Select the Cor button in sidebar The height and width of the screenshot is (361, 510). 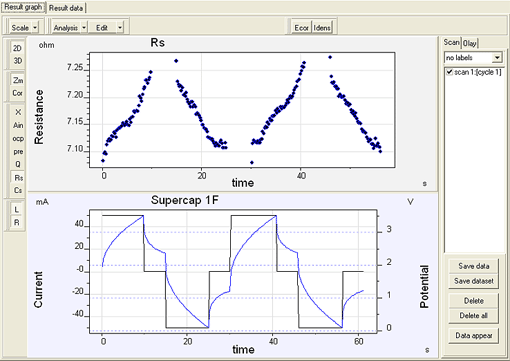click(x=17, y=93)
